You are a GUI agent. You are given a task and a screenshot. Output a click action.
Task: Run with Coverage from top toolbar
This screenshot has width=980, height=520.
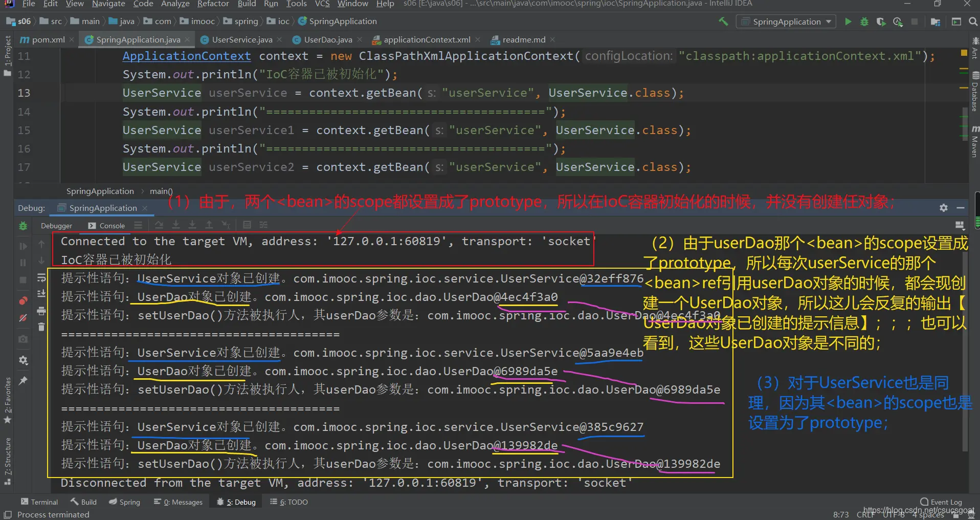[881, 21]
